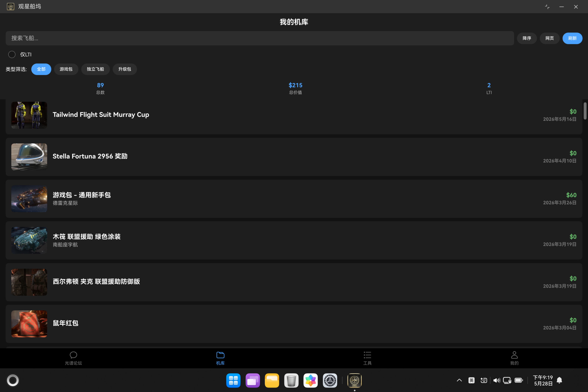Click the 观星船坞 dock app icon
This screenshot has width=588, height=392.
pos(354,381)
